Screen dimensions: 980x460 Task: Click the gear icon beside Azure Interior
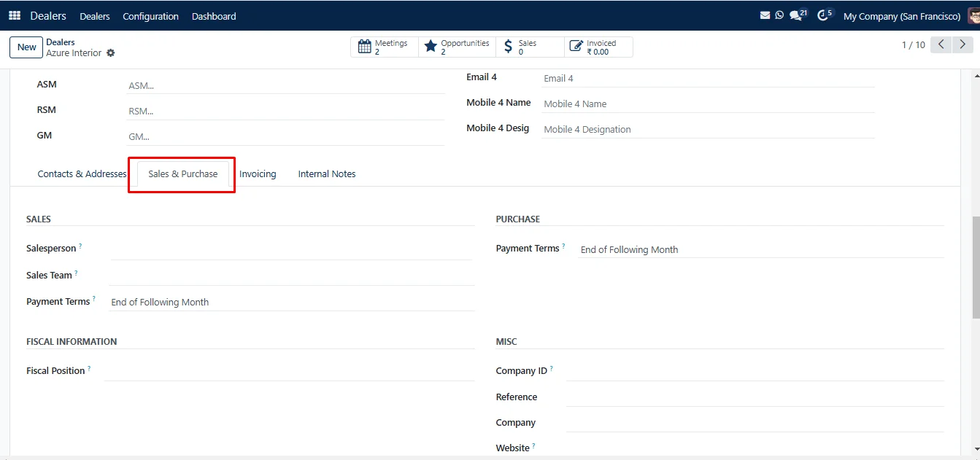[x=111, y=53]
